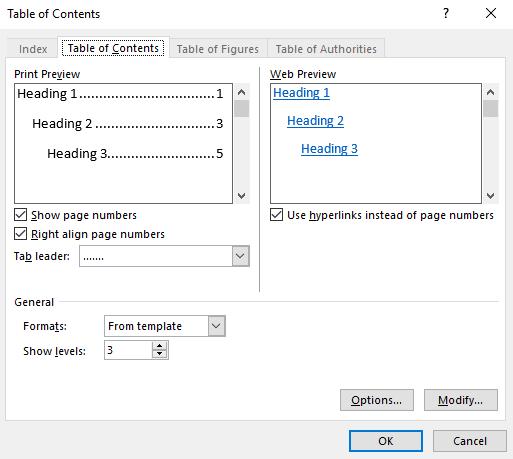Screen dimensions: 513x459
Task: Uncheck Right align page numbers
Action: click(x=20, y=234)
